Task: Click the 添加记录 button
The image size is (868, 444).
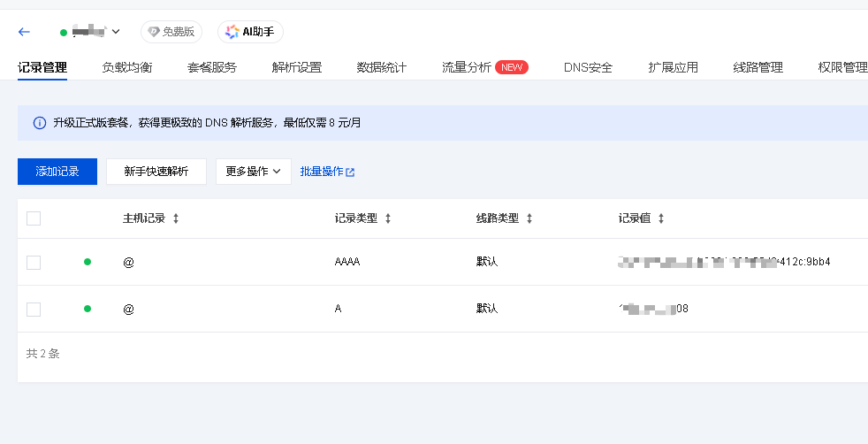Action: pyautogui.click(x=57, y=172)
